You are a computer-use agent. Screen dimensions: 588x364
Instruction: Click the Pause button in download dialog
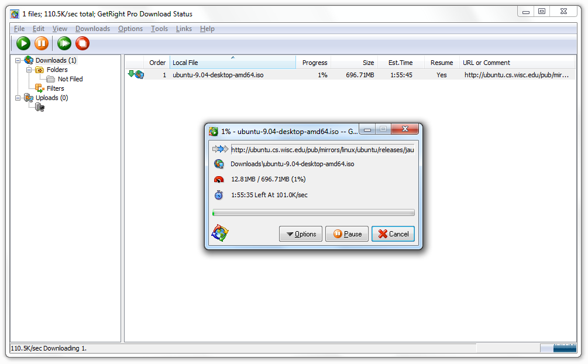(x=347, y=233)
